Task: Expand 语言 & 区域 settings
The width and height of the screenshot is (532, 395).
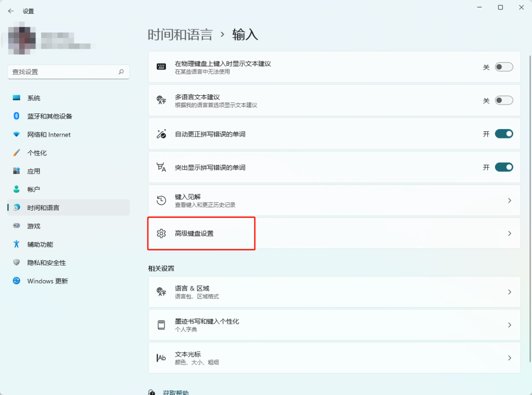Action: pyautogui.click(x=334, y=291)
